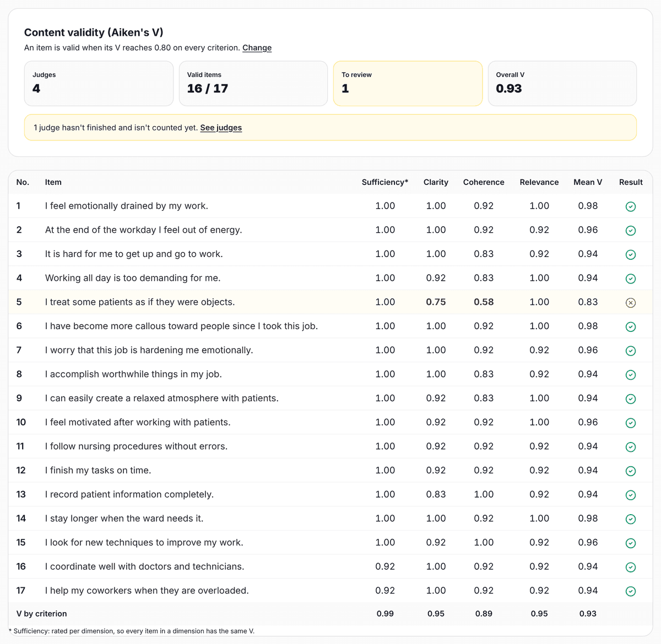Click the checkmark for the 'more callous' item
This screenshot has height=644, width=661.
[x=631, y=327]
